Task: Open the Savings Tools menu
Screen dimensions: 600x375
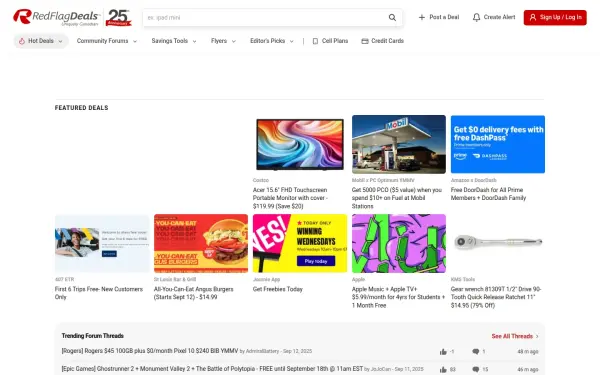Action: click(x=174, y=41)
